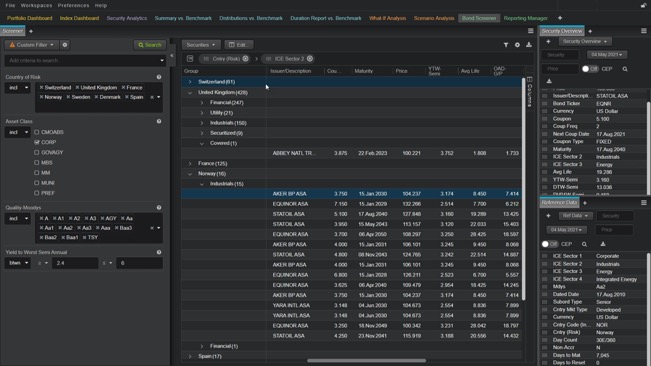This screenshot has height=366, width=651.
Task: Collapse the filter sidebar arrow
Action: (172, 56)
